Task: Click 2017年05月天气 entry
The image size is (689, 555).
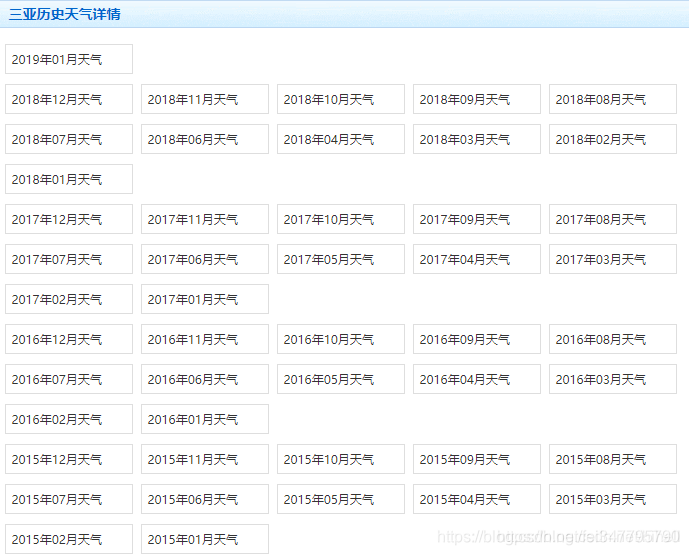Action: pos(341,259)
